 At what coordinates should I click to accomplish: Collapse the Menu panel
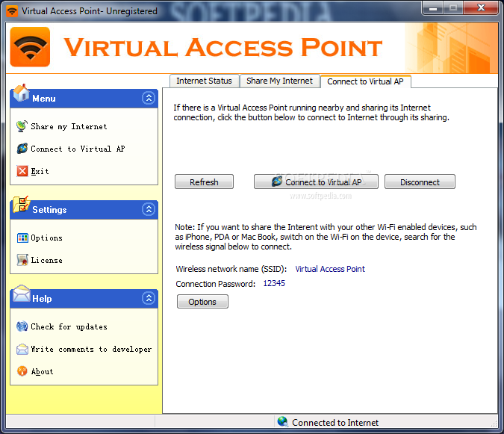pos(149,98)
